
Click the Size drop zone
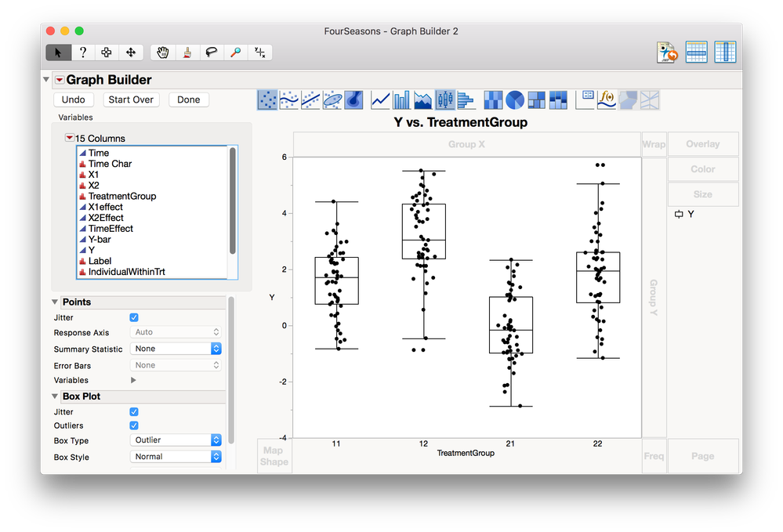tap(702, 194)
